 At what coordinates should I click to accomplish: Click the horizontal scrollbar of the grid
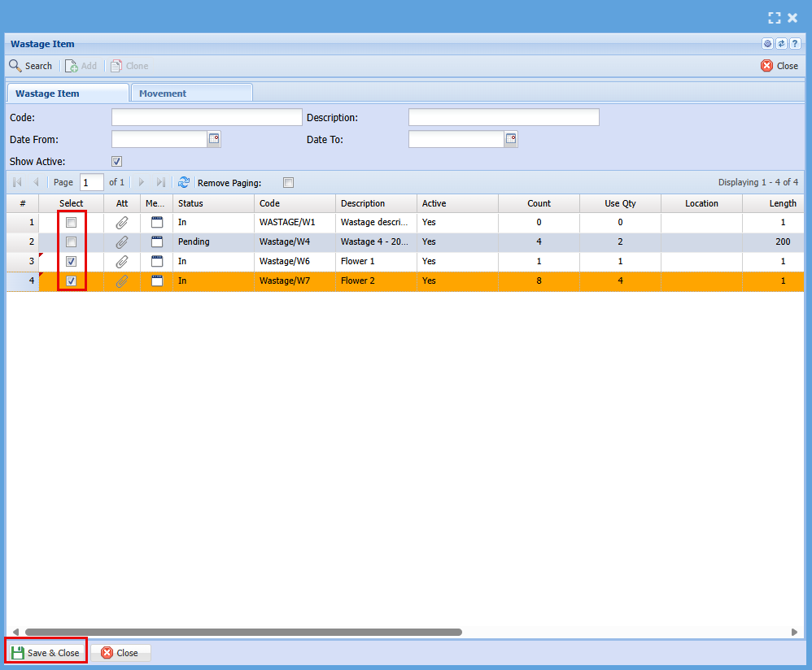(244, 632)
